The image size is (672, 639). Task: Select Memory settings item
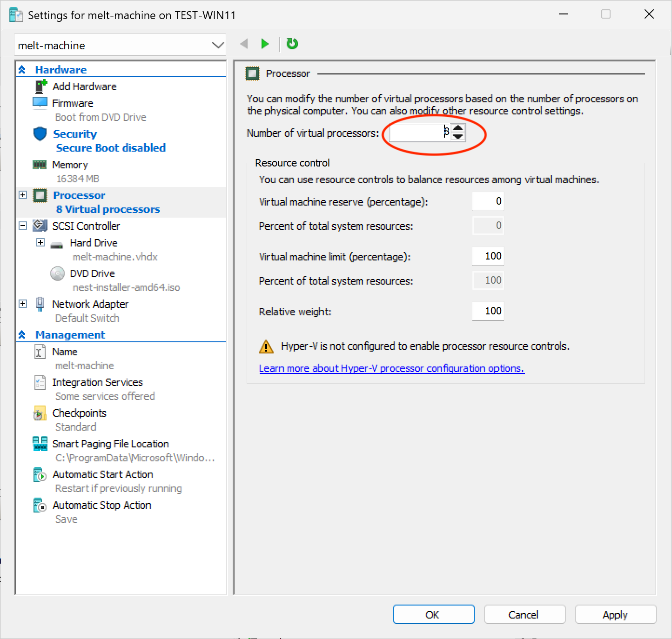(x=70, y=165)
